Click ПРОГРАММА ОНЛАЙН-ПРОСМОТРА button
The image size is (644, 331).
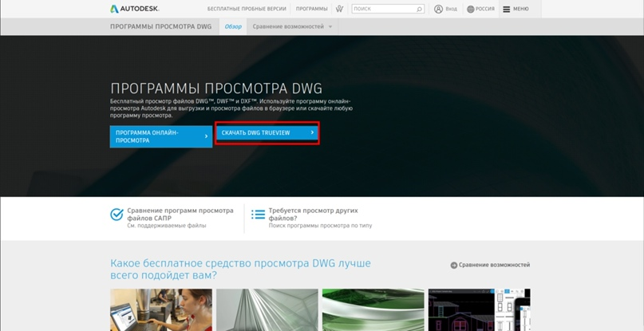(161, 136)
